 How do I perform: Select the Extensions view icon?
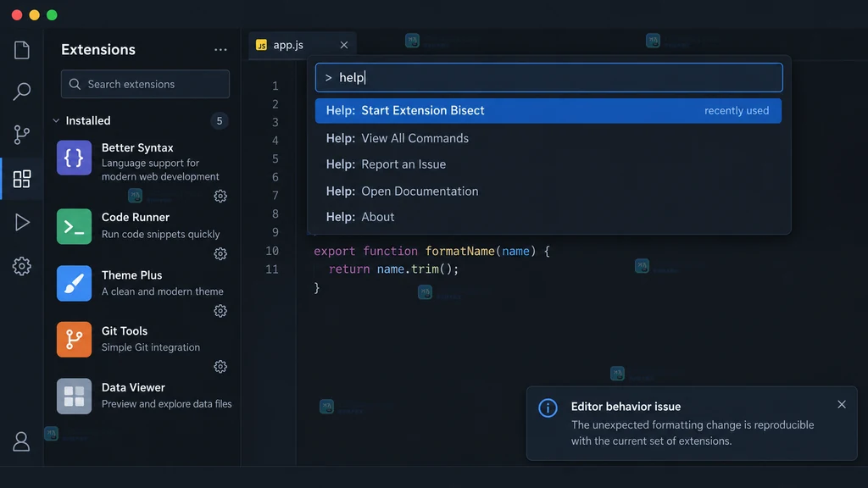21,179
